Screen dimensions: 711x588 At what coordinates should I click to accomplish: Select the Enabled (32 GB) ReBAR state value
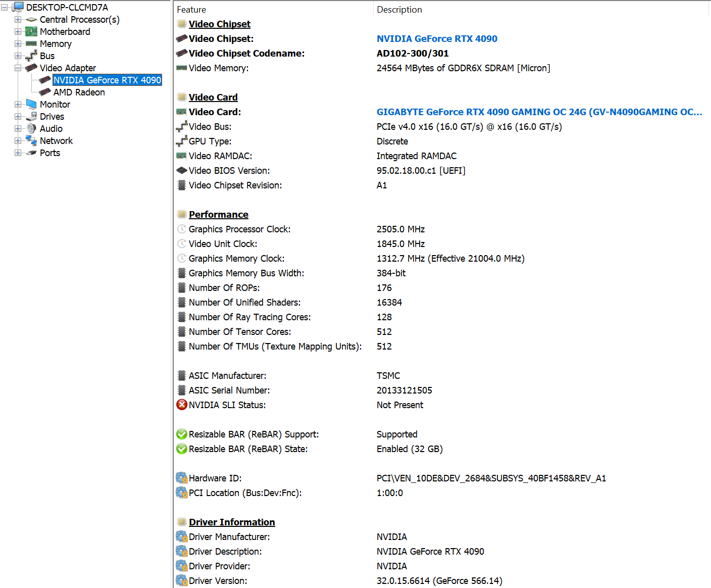tap(410, 449)
